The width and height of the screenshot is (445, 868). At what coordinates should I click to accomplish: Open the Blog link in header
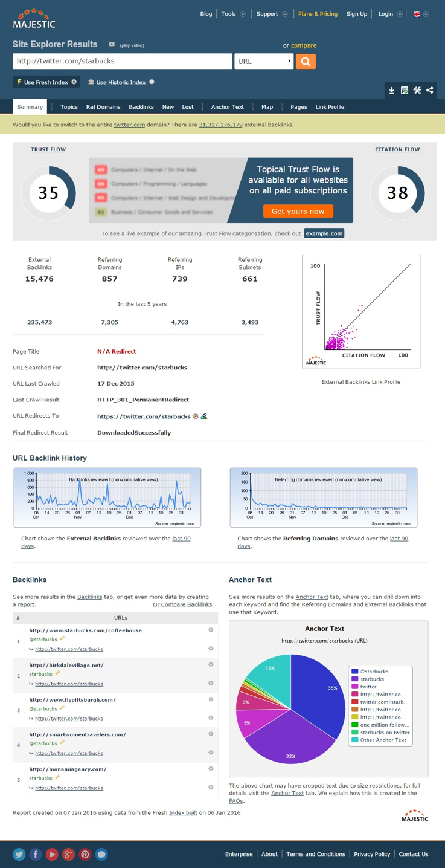tap(206, 14)
